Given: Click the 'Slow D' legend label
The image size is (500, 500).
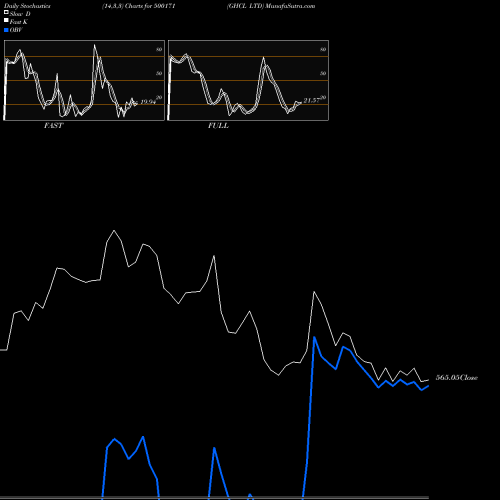Looking at the screenshot, I should tap(20, 14).
